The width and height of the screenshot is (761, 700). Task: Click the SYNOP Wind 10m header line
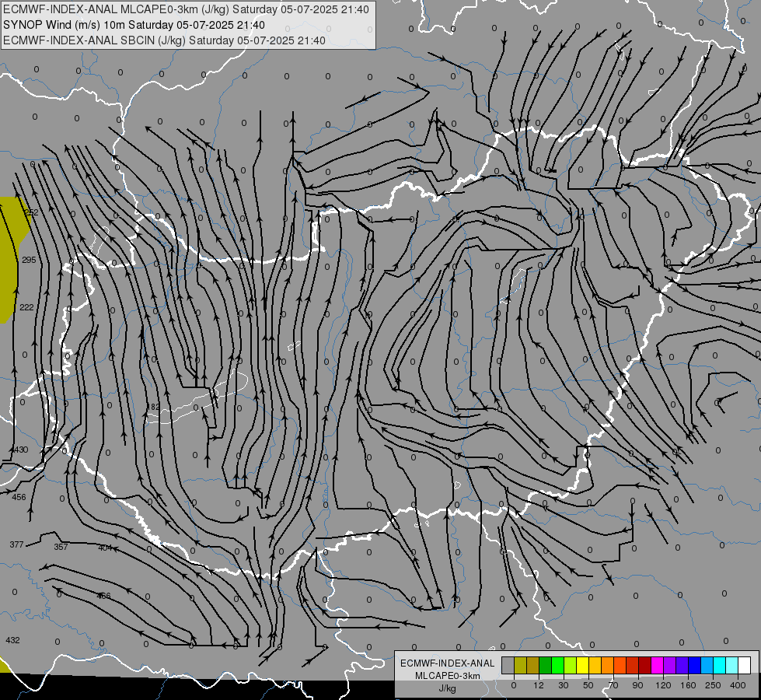pos(134,25)
